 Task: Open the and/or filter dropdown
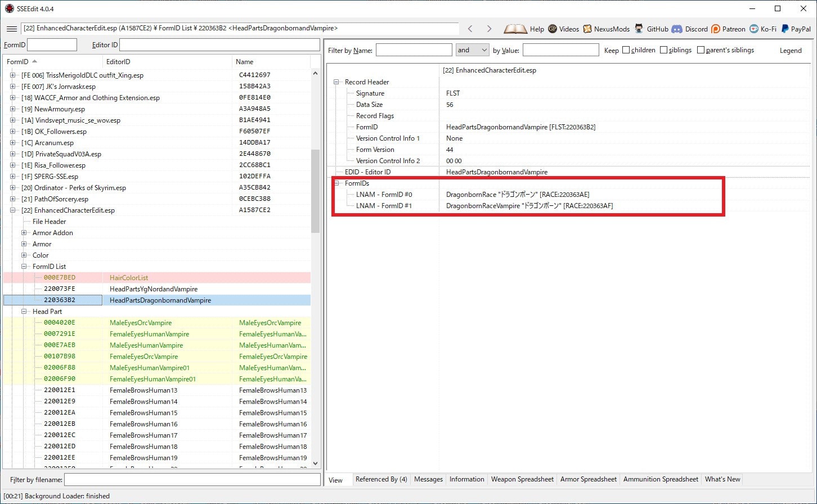tap(472, 50)
